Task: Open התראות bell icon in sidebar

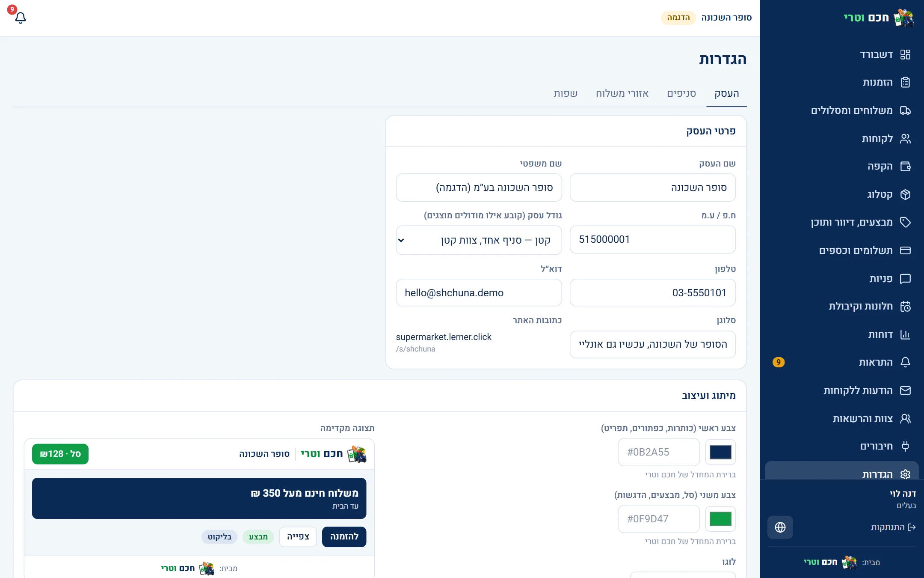Action: 905,362
